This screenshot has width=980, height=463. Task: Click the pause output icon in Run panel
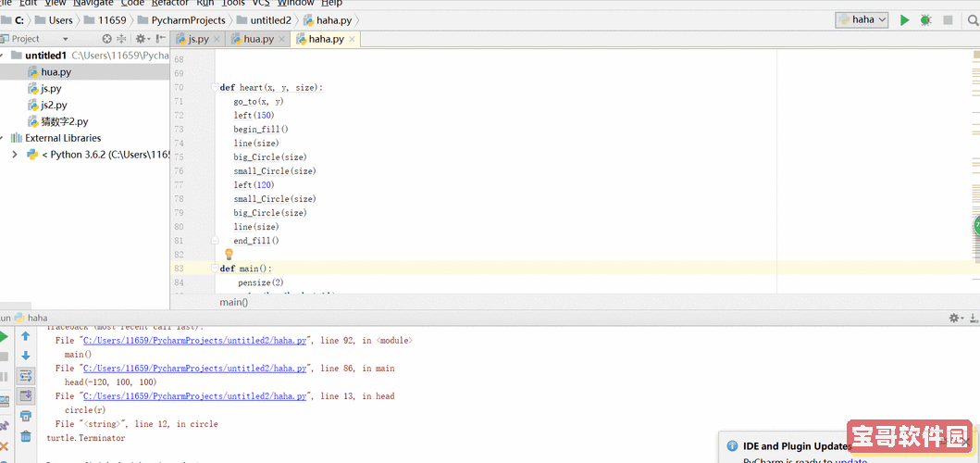(x=4, y=377)
